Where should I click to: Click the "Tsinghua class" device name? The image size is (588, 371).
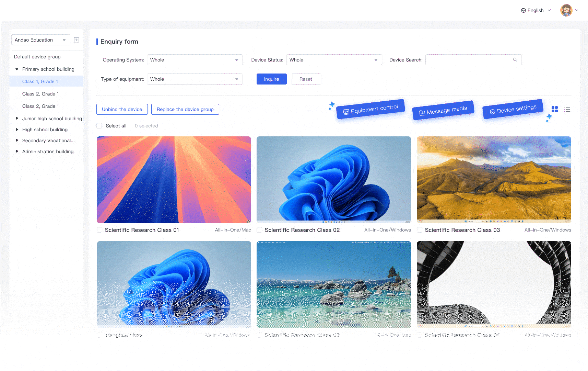click(x=124, y=335)
